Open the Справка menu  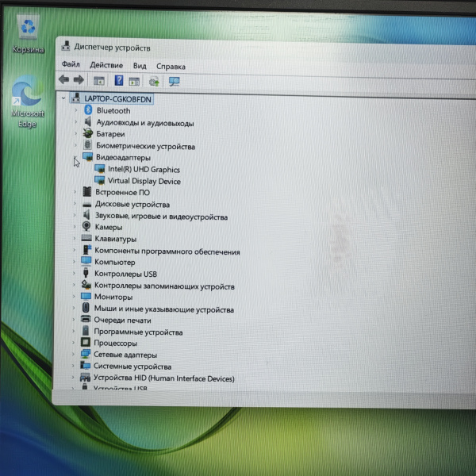tap(171, 67)
